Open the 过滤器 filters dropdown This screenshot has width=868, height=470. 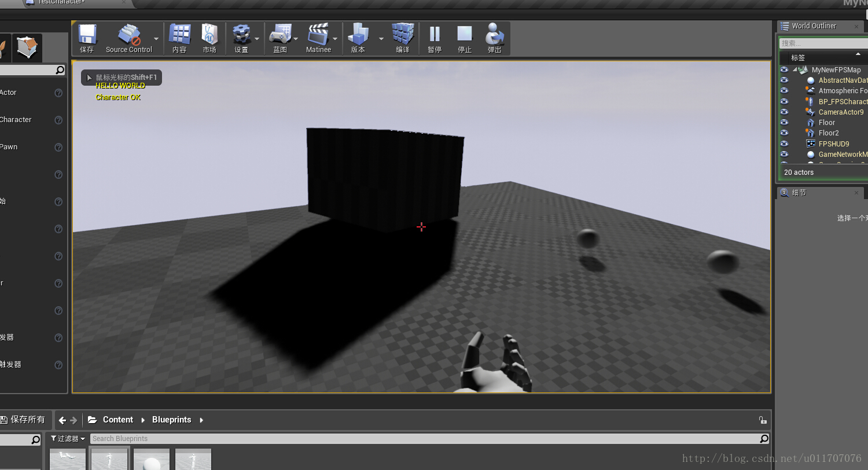tap(68, 439)
